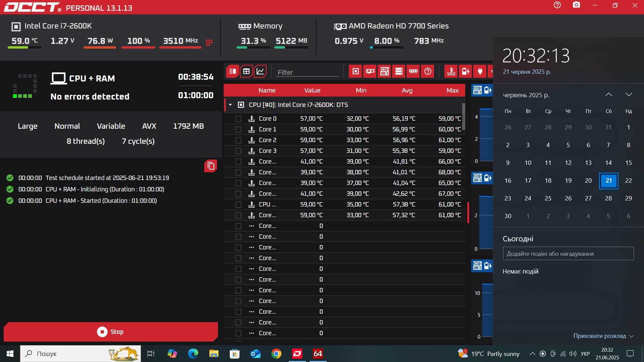Filter sensors by storage drive icon
Viewport: 644px width, 362px height.
[399, 71]
